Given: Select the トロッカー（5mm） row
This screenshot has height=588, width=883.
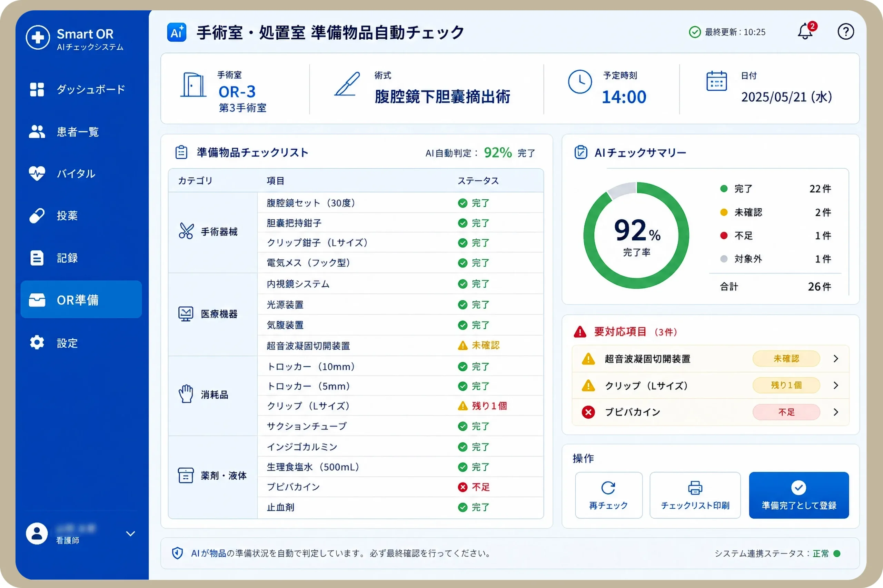Looking at the screenshot, I should (x=400, y=386).
